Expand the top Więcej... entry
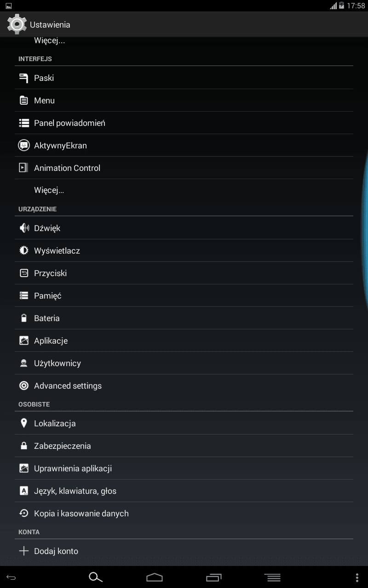The image size is (368, 588). click(49, 40)
